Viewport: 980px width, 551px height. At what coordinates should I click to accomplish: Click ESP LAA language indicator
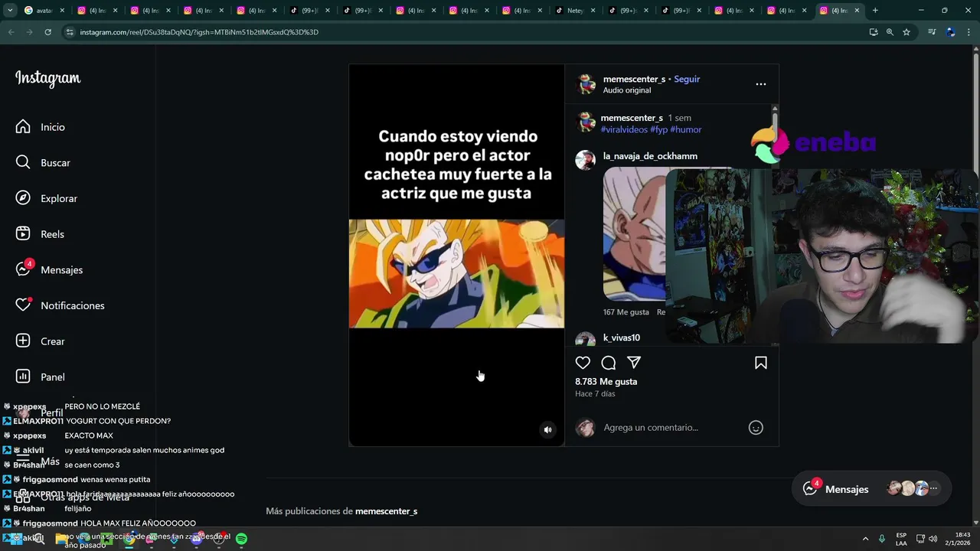[901, 539]
